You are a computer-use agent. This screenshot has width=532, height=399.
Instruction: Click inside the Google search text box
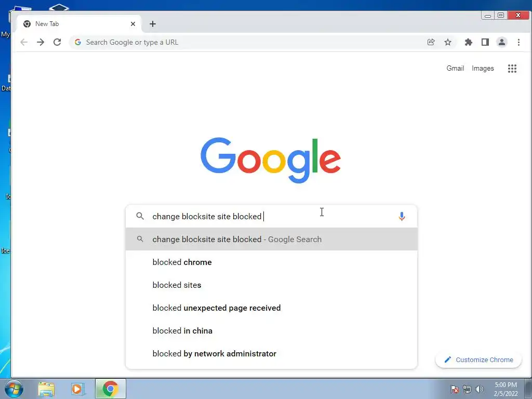pos(271,217)
